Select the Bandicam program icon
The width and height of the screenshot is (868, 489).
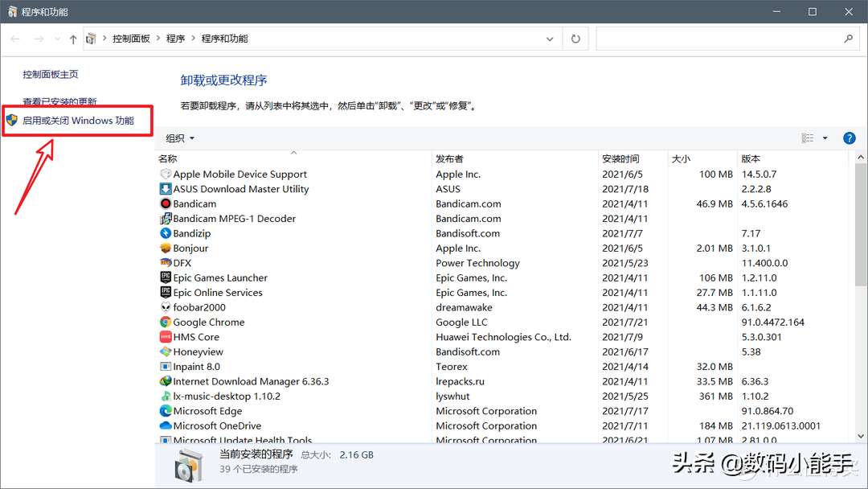pyautogui.click(x=166, y=203)
